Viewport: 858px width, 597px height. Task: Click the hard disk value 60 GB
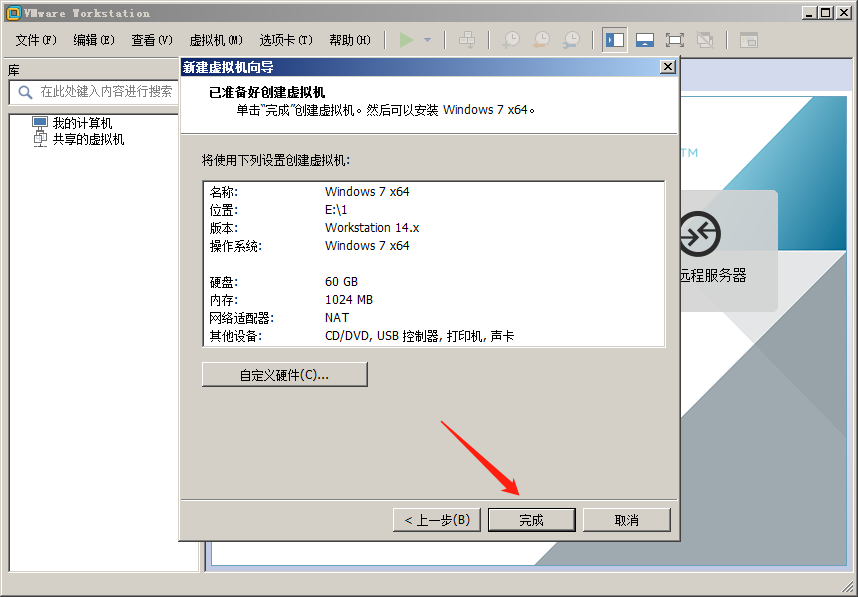pyautogui.click(x=341, y=282)
